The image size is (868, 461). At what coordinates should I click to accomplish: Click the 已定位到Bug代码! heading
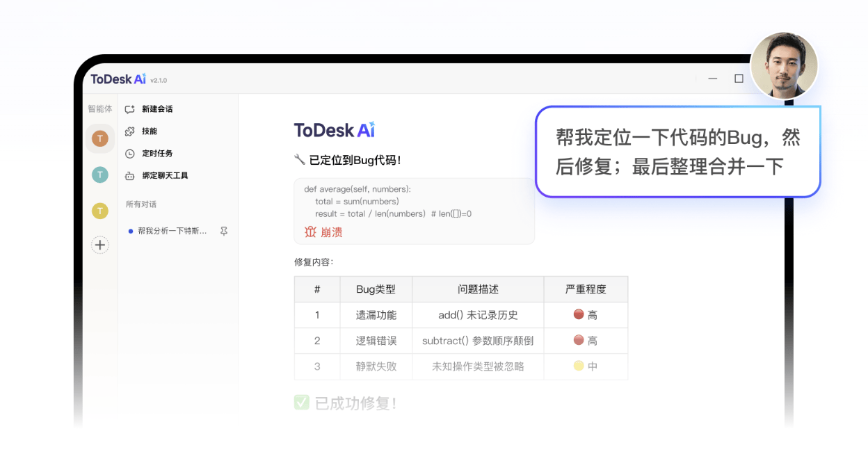[x=355, y=161]
